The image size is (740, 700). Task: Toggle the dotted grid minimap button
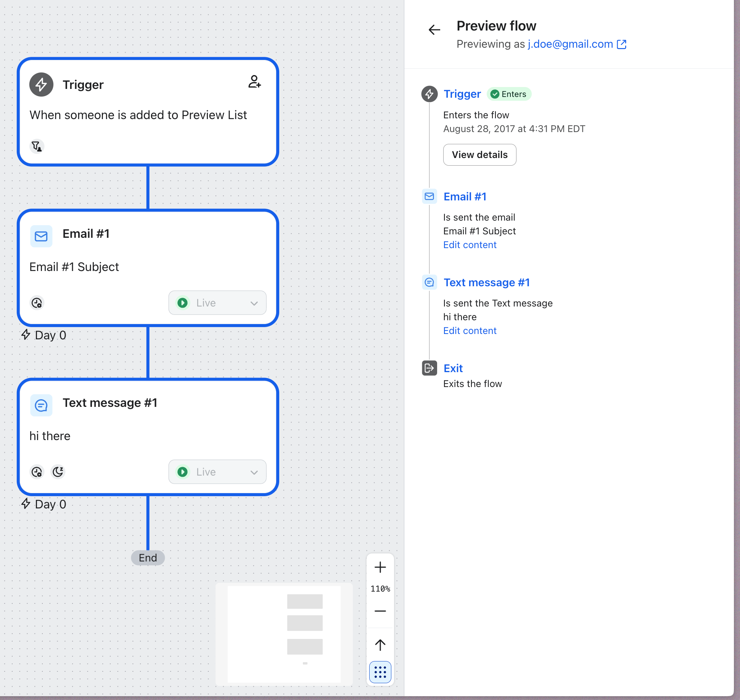(x=380, y=672)
